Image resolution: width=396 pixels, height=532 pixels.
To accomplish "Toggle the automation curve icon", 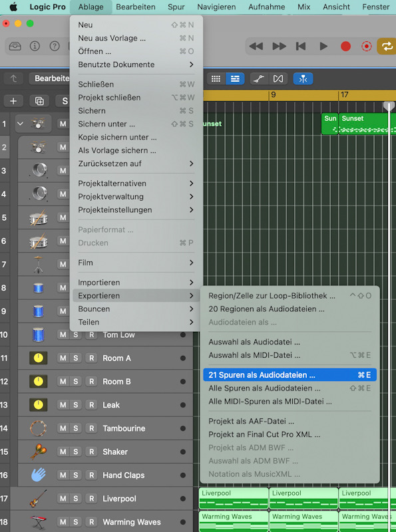I will point(259,78).
